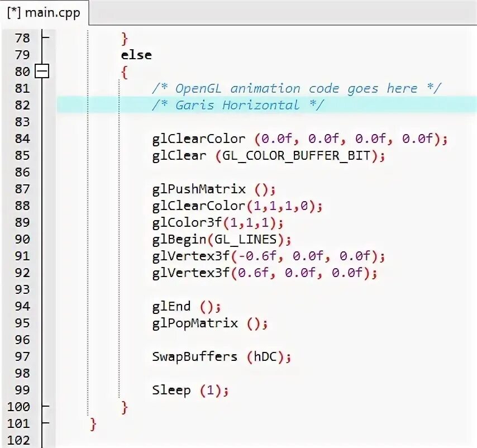The image size is (477, 448).
Task: Click the glPopMatrix call
Action: [210, 323]
